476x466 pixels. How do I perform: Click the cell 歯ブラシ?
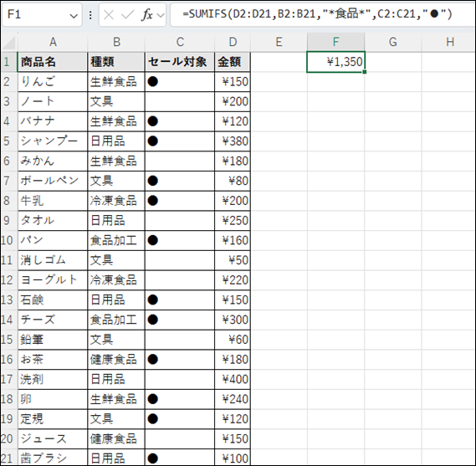pos(53,458)
